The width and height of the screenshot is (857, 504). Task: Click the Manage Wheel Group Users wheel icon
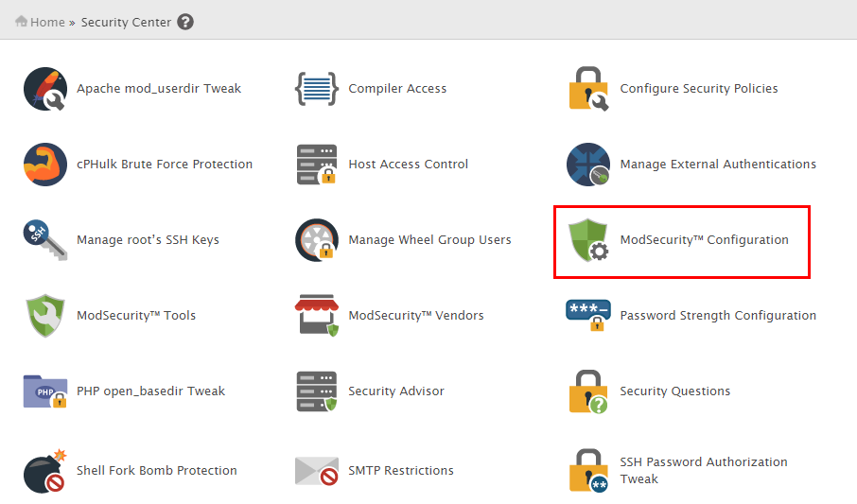tap(317, 240)
